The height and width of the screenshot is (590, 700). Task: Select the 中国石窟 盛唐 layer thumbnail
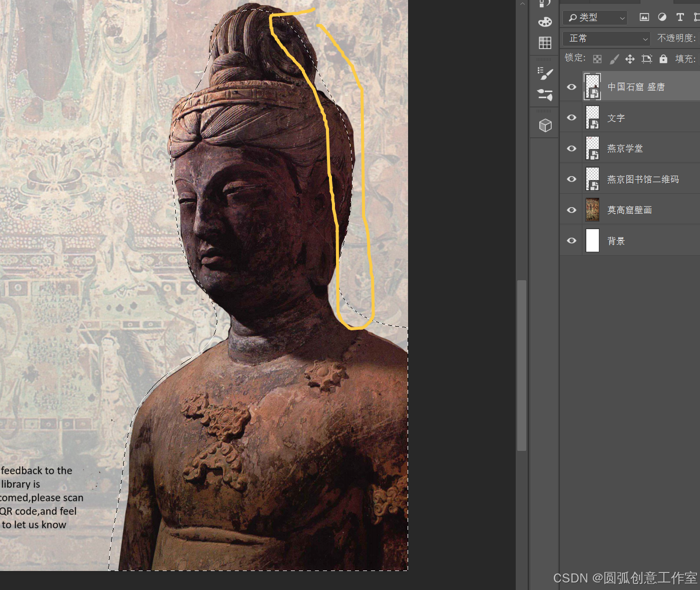click(592, 87)
